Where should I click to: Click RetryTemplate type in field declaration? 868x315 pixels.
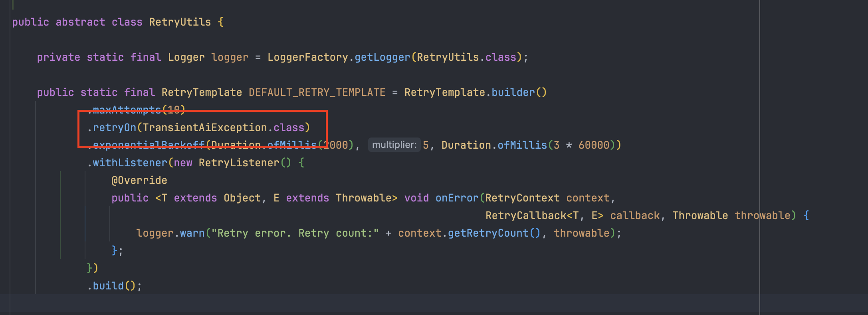[202, 92]
